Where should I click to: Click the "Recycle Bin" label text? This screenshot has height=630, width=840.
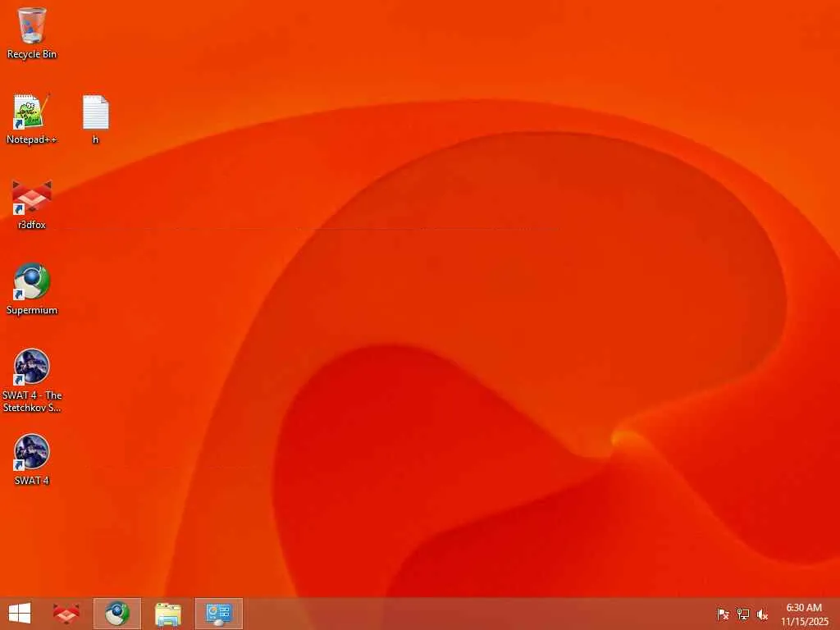point(32,54)
